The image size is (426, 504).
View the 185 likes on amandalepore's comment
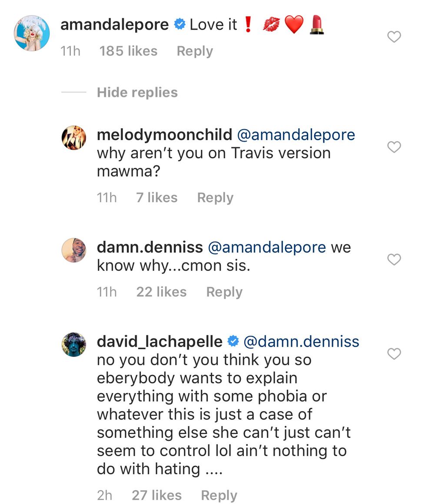tap(128, 51)
